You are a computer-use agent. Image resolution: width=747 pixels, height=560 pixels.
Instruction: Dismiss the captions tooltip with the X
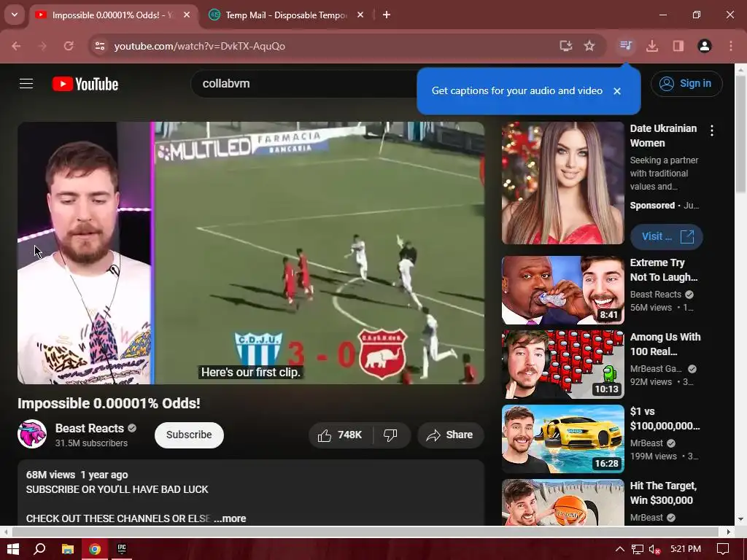(x=617, y=91)
